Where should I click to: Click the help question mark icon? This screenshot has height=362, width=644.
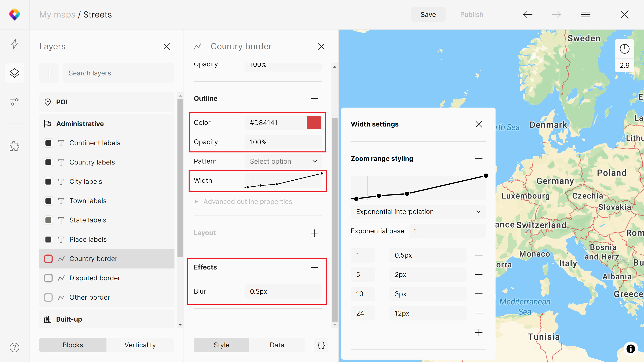pyautogui.click(x=14, y=347)
